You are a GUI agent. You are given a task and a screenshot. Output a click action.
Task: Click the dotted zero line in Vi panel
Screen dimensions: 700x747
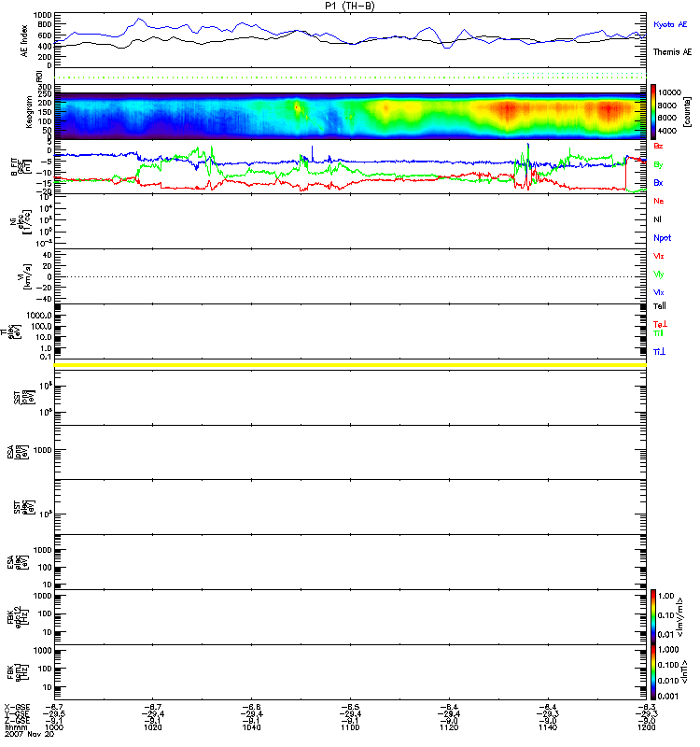[350, 276]
